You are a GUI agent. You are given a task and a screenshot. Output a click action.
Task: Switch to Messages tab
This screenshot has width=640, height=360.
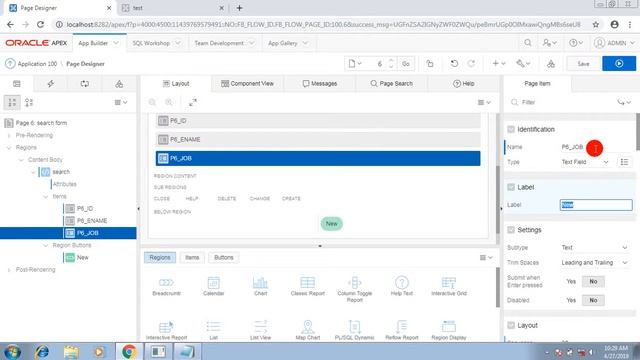click(320, 84)
